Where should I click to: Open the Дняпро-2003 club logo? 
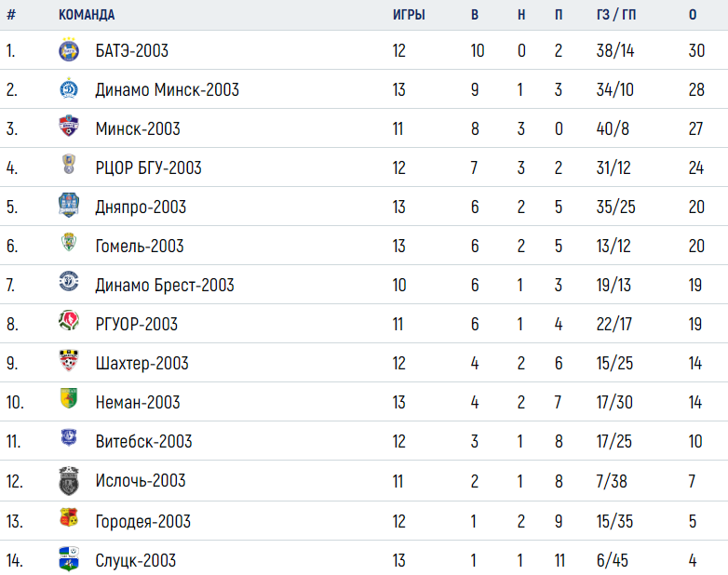tap(69, 205)
